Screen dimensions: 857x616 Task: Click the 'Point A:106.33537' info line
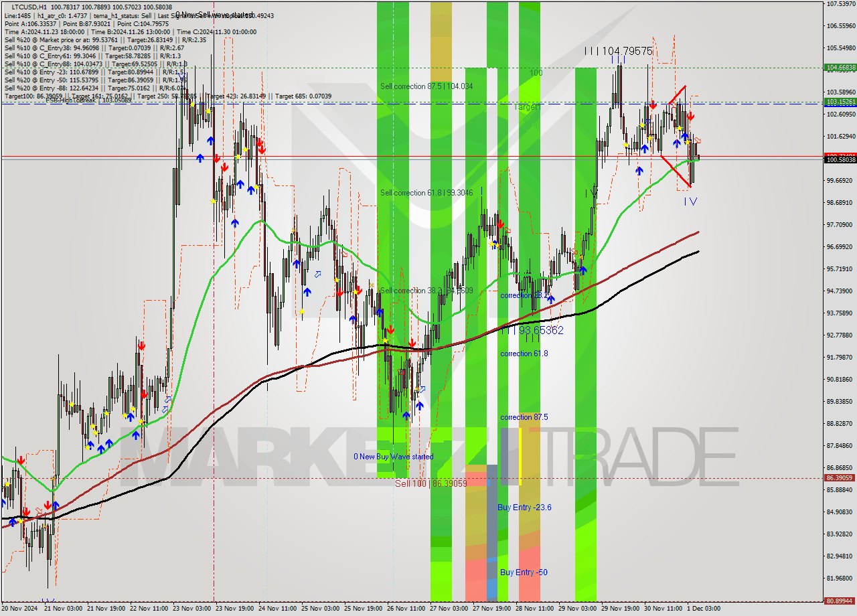click(86, 23)
